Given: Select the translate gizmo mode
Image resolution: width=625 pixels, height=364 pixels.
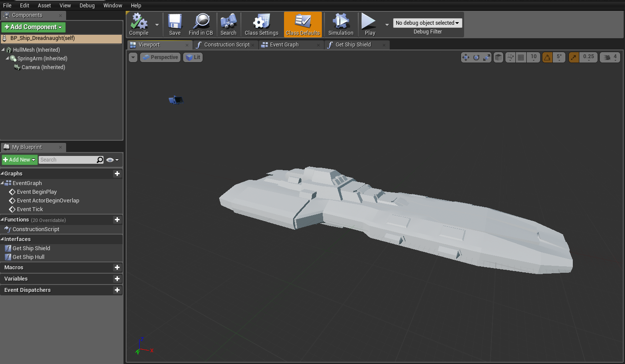Looking at the screenshot, I should [x=466, y=57].
